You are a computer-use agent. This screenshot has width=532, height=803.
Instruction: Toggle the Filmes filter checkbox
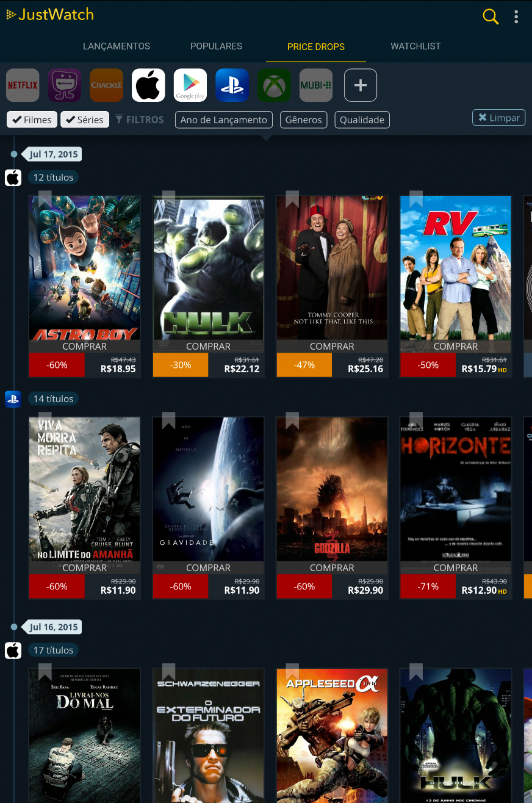[x=32, y=120]
